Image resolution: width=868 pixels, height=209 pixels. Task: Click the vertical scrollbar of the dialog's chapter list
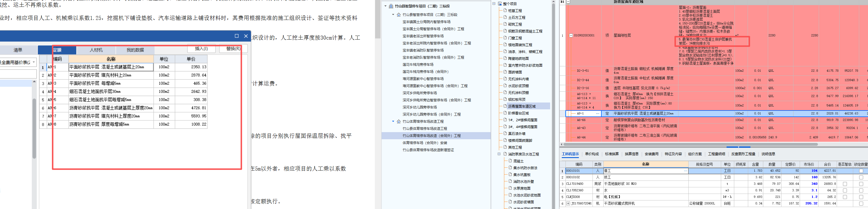[34, 128]
